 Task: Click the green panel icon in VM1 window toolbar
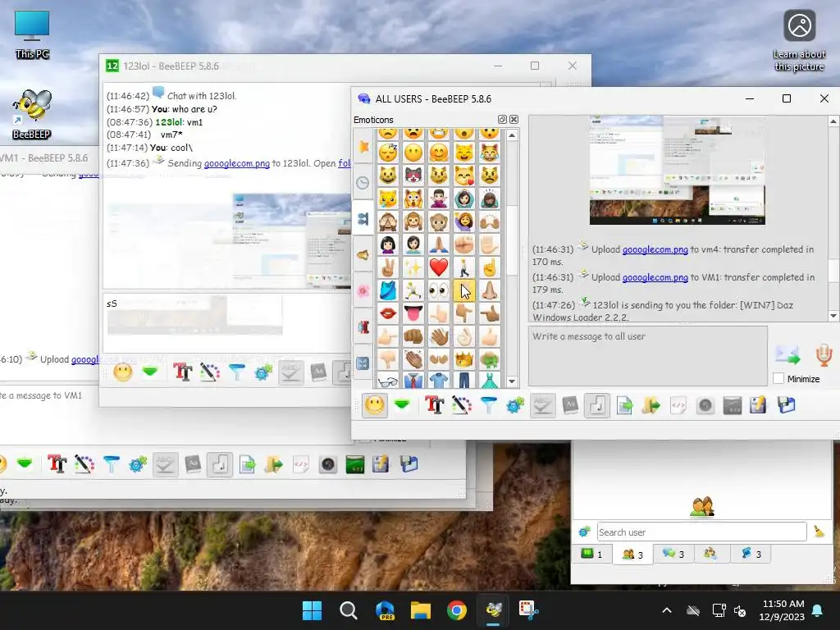pyautogui.click(x=354, y=464)
